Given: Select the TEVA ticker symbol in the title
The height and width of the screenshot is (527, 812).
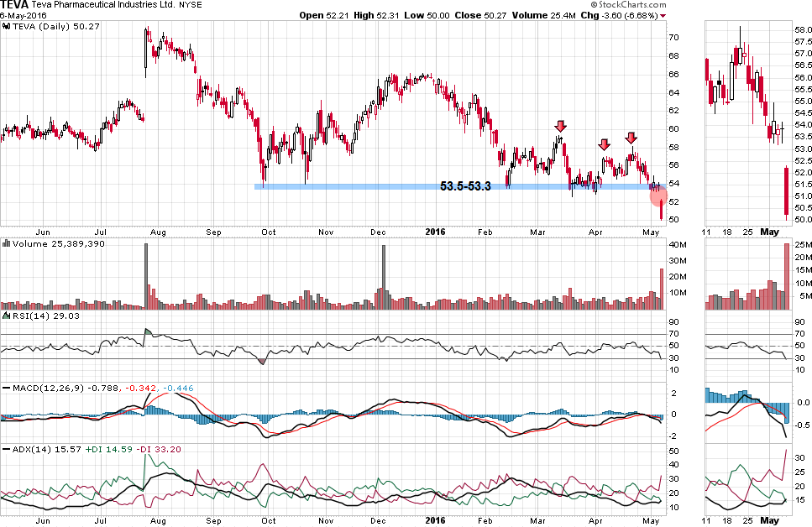Looking at the screenshot, I should pyautogui.click(x=14, y=5).
